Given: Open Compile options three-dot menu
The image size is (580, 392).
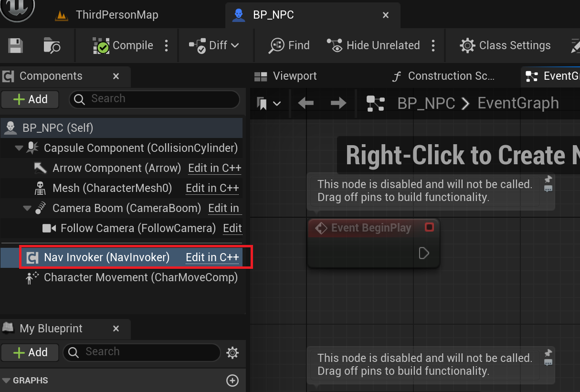Looking at the screenshot, I should (x=166, y=45).
